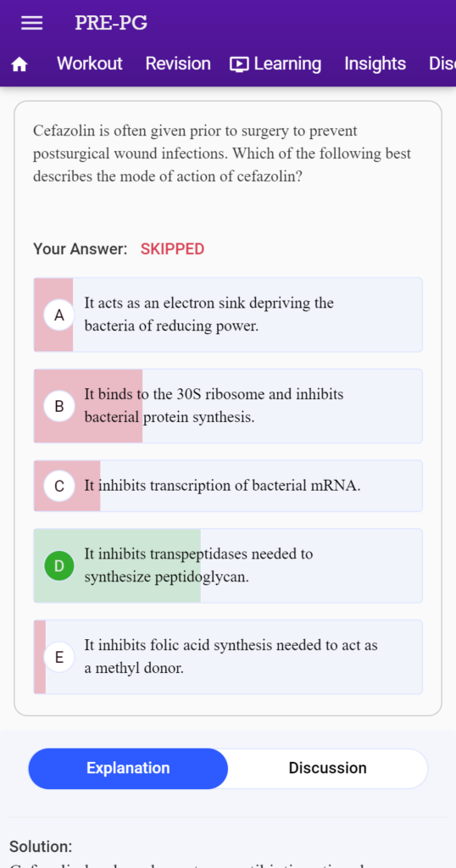This screenshot has width=456, height=868.
Task: Click the green D answer badge
Action: [x=59, y=565]
